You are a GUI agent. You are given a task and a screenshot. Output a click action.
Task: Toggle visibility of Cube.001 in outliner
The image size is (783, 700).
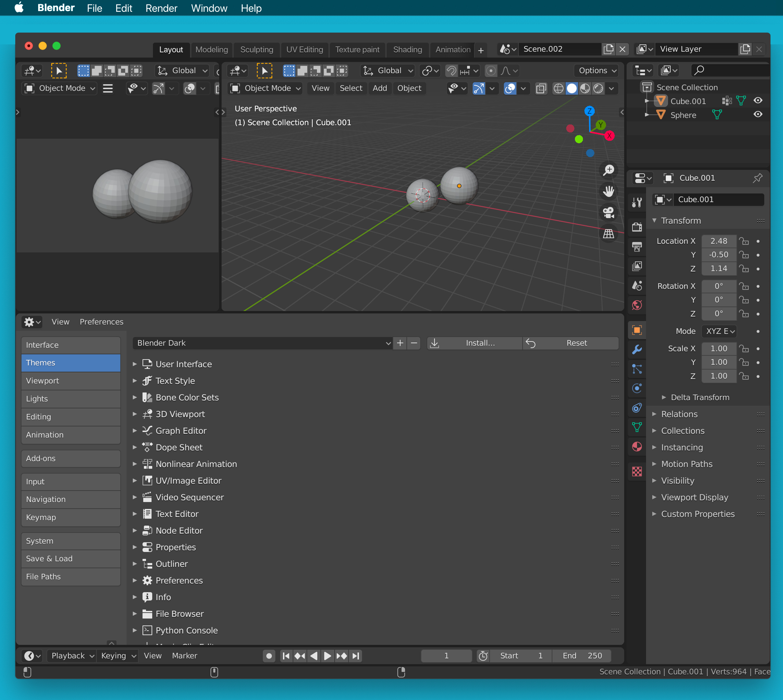pyautogui.click(x=758, y=101)
